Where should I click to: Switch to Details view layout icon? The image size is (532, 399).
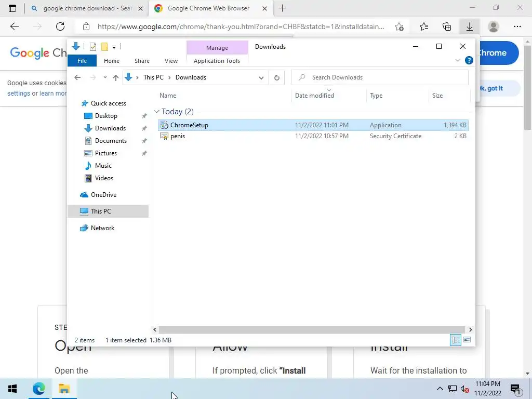(455, 340)
